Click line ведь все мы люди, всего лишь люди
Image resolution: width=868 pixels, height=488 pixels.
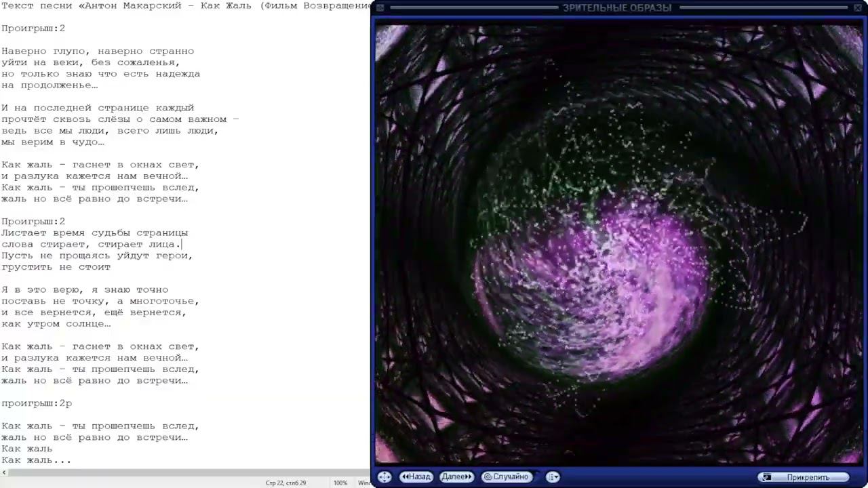pyautogui.click(x=110, y=131)
